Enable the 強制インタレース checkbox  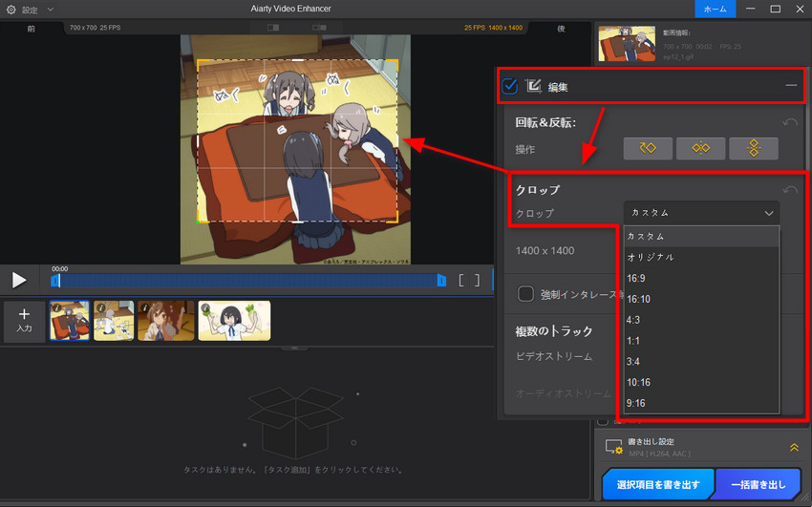(525, 294)
